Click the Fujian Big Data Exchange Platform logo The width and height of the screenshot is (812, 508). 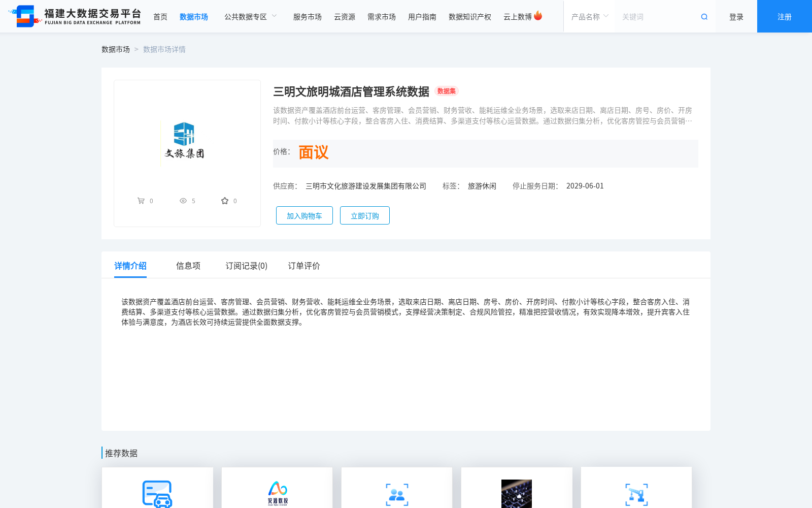point(75,16)
